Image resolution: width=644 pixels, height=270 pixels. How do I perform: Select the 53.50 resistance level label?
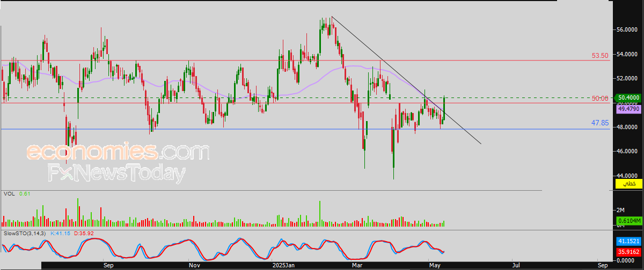point(599,55)
